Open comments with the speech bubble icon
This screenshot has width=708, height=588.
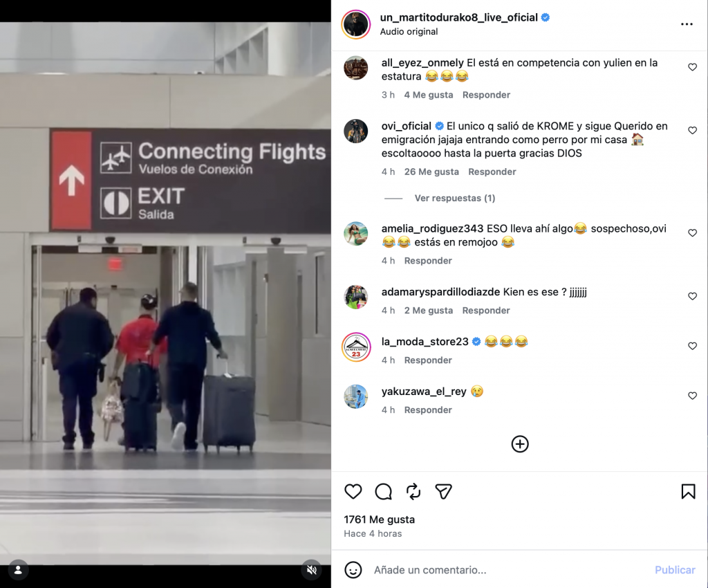pyautogui.click(x=383, y=491)
